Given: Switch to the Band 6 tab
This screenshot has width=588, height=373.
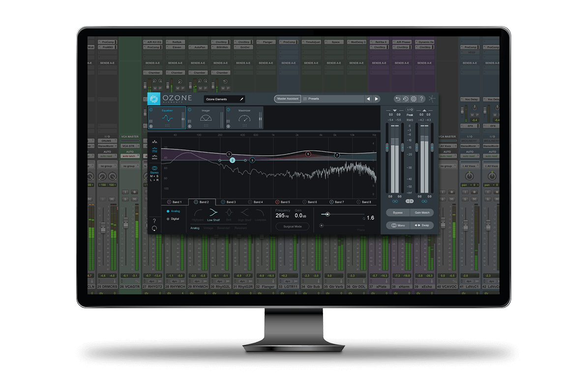Looking at the screenshot, I should (310, 202).
